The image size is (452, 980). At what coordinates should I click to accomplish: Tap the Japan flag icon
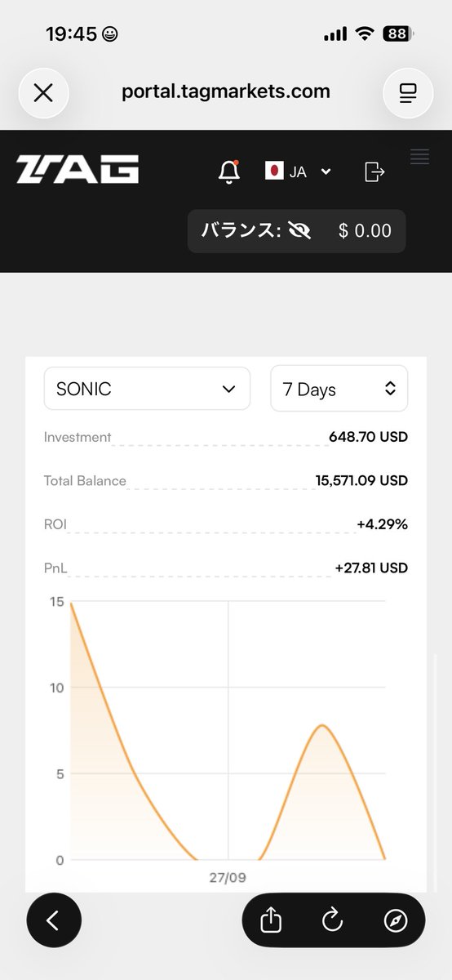(x=274, y=171)
